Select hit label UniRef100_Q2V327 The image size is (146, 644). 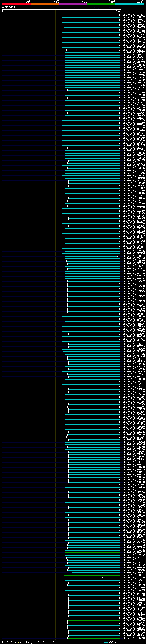tap(134, 15)
